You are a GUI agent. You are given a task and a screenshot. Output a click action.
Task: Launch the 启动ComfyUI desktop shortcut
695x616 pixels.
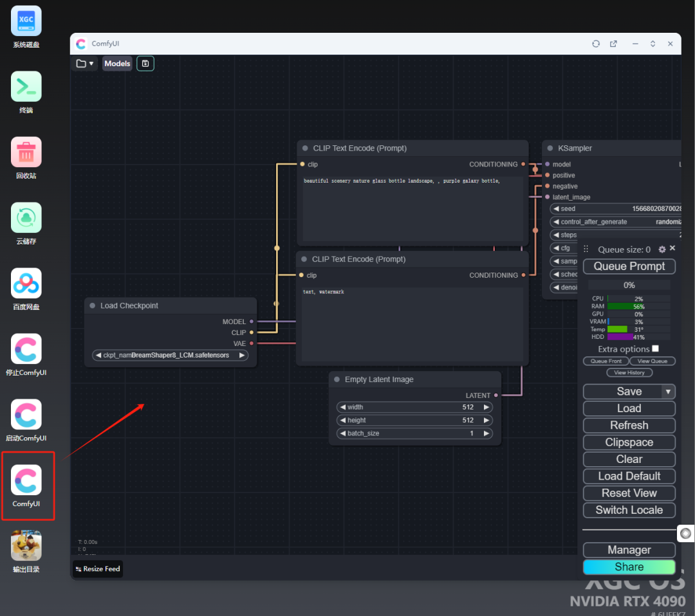26,415
